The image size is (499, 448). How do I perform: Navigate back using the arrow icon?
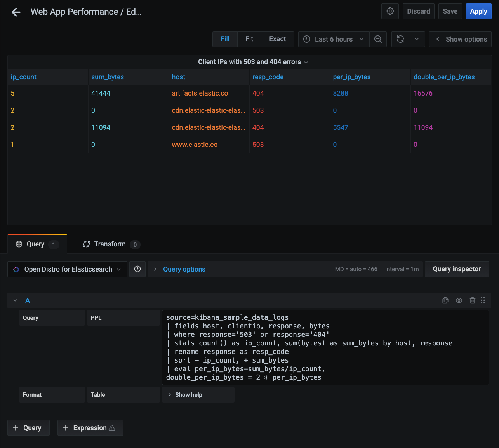tap(16, 12)
